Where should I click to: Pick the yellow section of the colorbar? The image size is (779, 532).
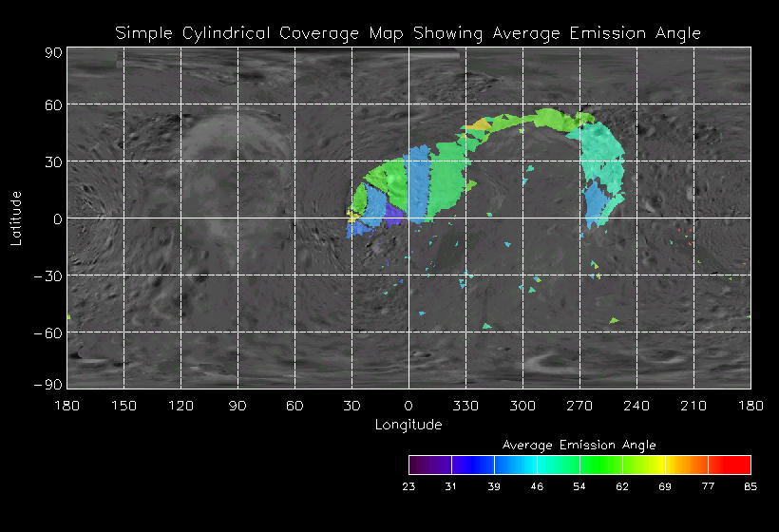point(655,465)
